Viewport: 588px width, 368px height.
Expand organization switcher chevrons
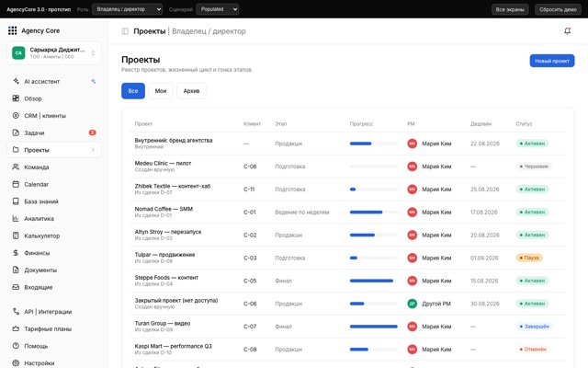click(x=93, y=53)
